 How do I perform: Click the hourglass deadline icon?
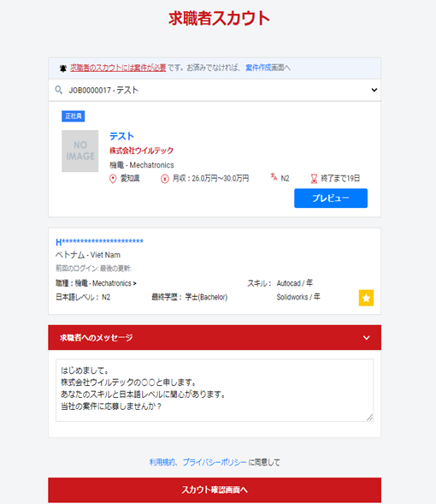click(314, 179)
